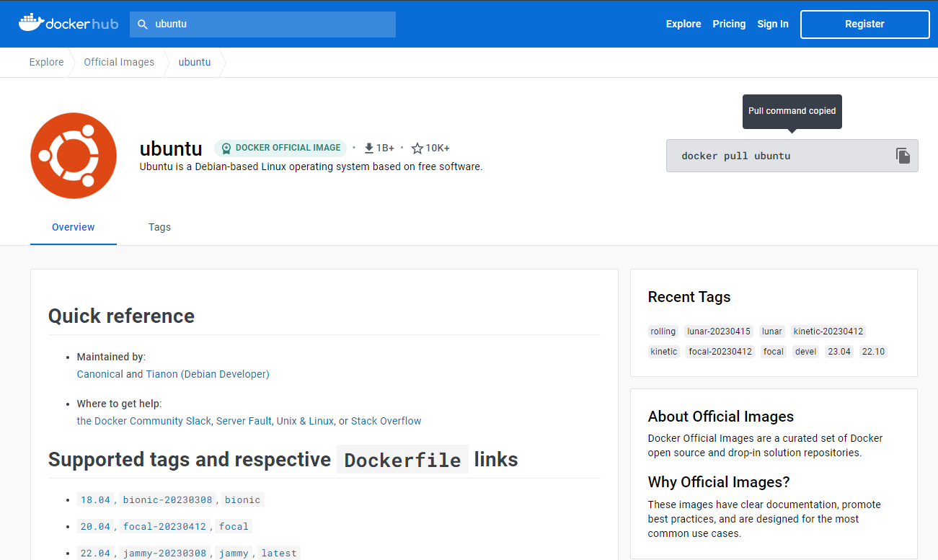The image size is (938, 560).
Task: Click the Recent Tags heading
Action: [689, 297]
